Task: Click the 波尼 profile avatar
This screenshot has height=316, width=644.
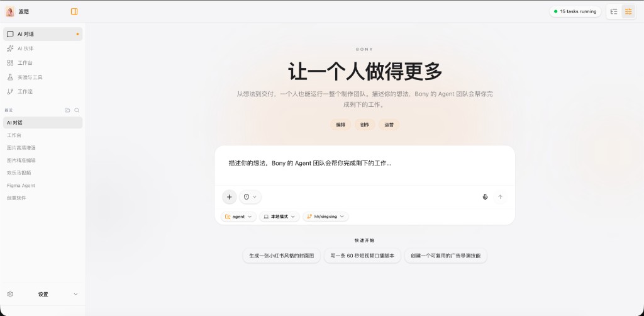Action: 10,11
